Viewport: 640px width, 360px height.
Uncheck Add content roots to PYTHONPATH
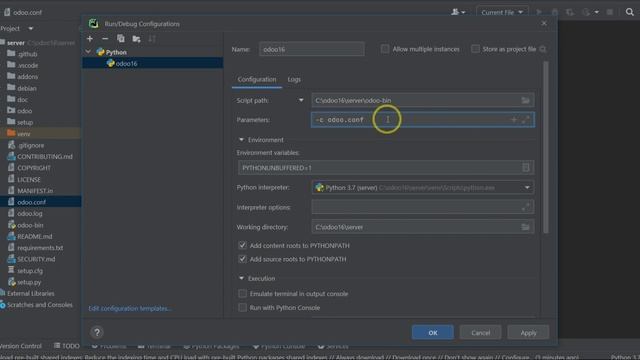pyautogui.click(x=242, y=245)
